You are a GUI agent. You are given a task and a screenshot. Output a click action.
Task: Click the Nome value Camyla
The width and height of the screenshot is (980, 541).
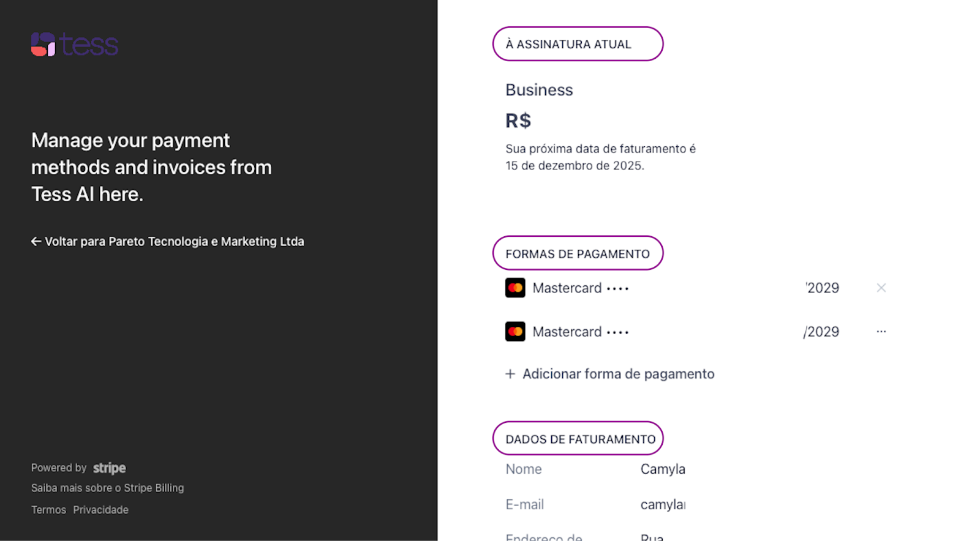click(663, 469)
